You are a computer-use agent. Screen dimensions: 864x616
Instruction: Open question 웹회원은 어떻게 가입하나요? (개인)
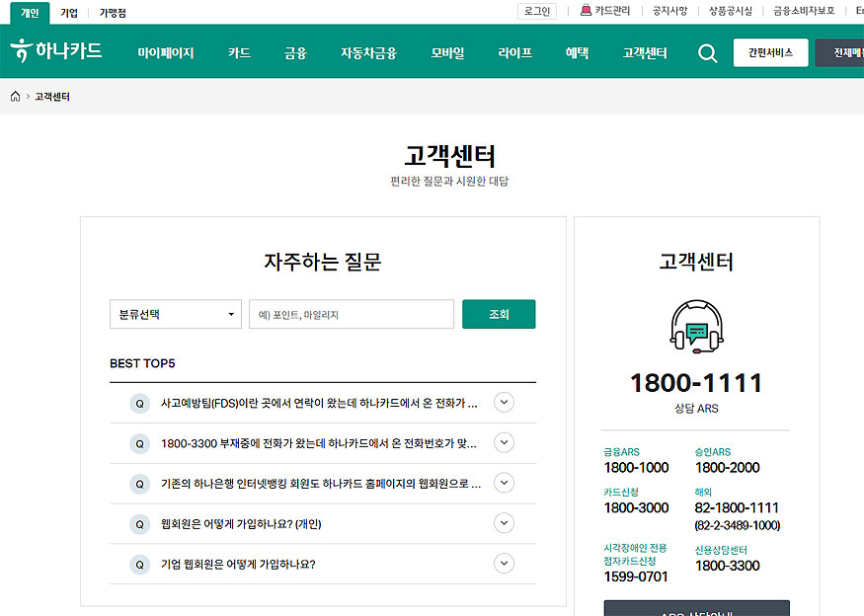click(241, 524)
